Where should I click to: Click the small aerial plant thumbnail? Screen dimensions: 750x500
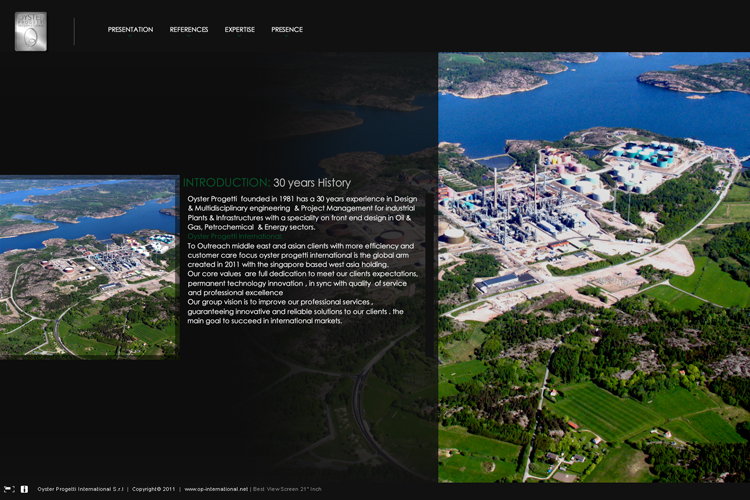pyautogui.click(x=89, y=267)
